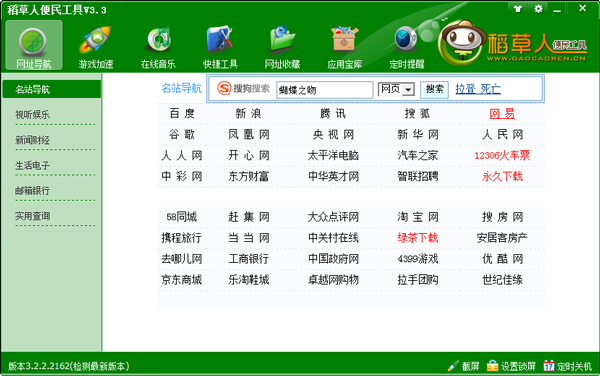The width and height of the screenshot is (600, 376).
Task: Open the 百度 link
Action: tap(182, 114)
